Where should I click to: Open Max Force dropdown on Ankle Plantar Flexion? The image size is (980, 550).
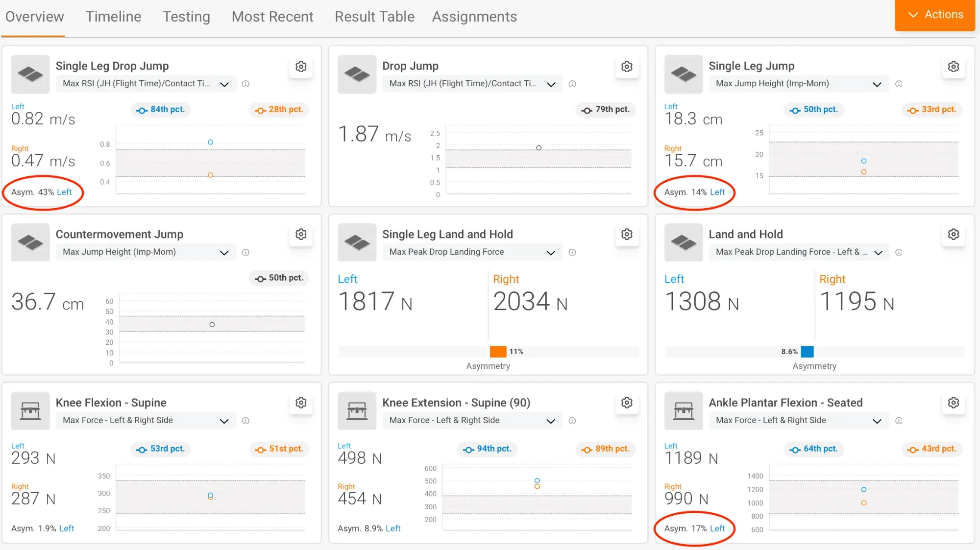799,421
